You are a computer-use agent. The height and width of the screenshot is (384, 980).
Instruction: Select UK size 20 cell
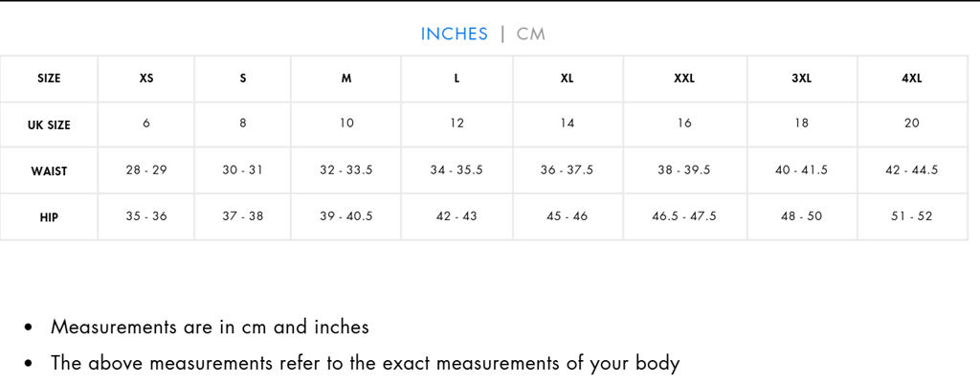click(912, 124)
